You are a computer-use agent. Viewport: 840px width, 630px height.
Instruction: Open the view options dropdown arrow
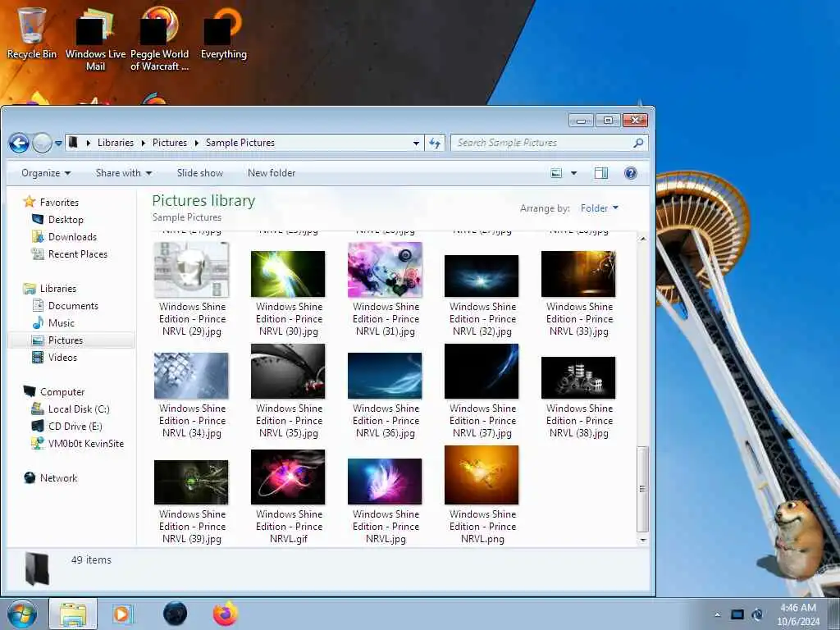(573, 173)
